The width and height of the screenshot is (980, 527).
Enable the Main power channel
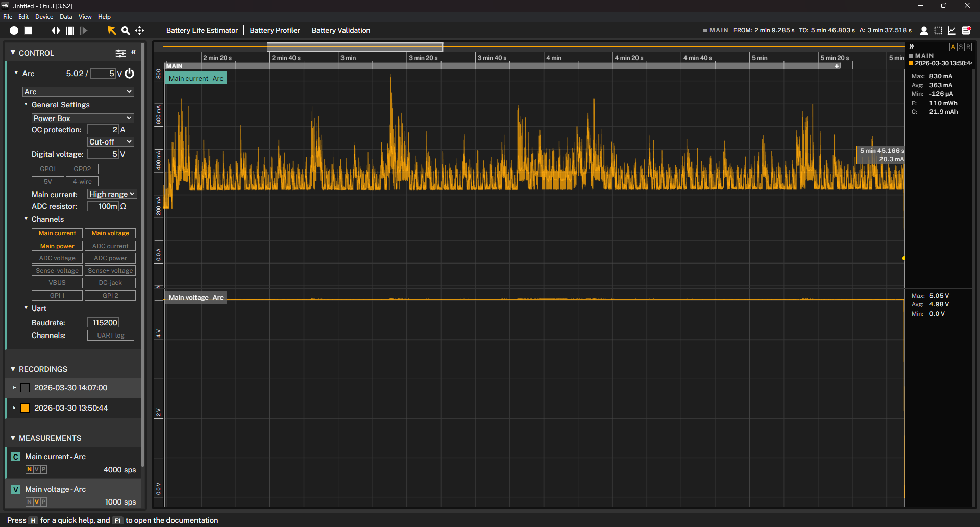click(x=57, y=246)
